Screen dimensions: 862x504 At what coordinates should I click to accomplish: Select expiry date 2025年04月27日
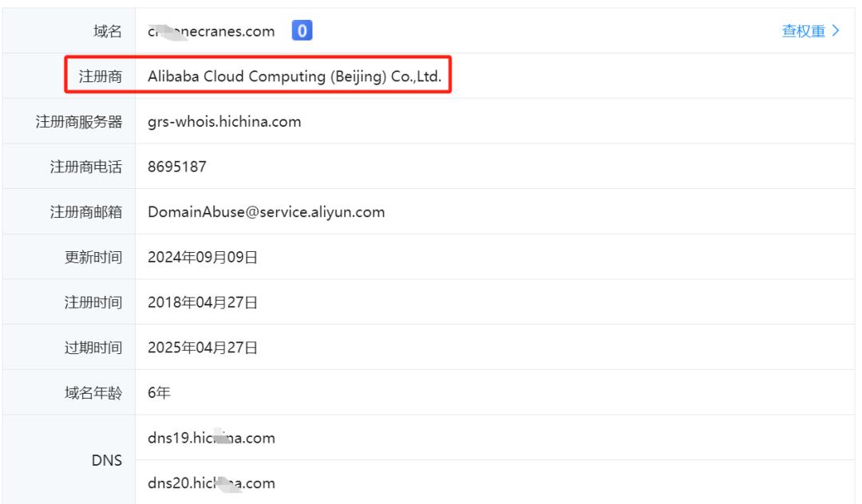pos(202,348)
